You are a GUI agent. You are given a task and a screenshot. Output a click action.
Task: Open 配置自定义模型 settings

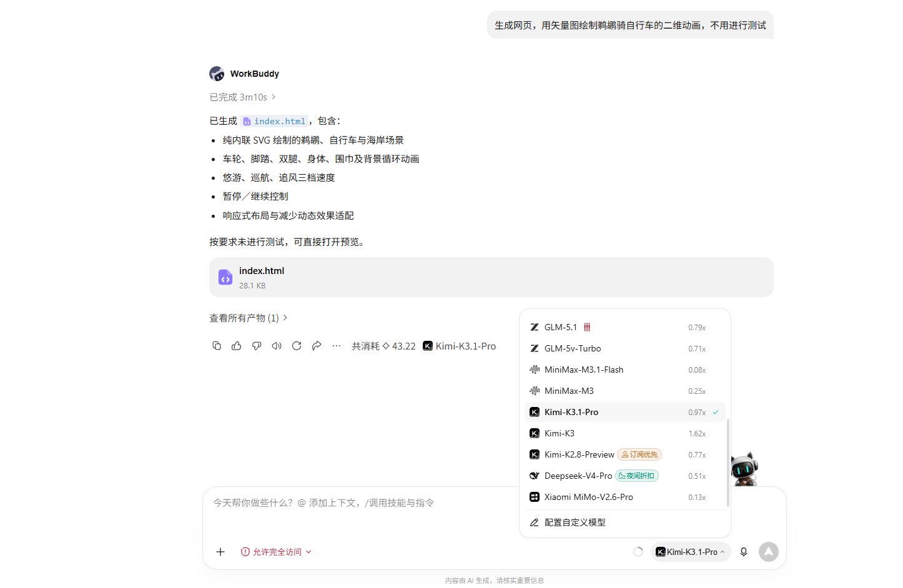(625, 522)
